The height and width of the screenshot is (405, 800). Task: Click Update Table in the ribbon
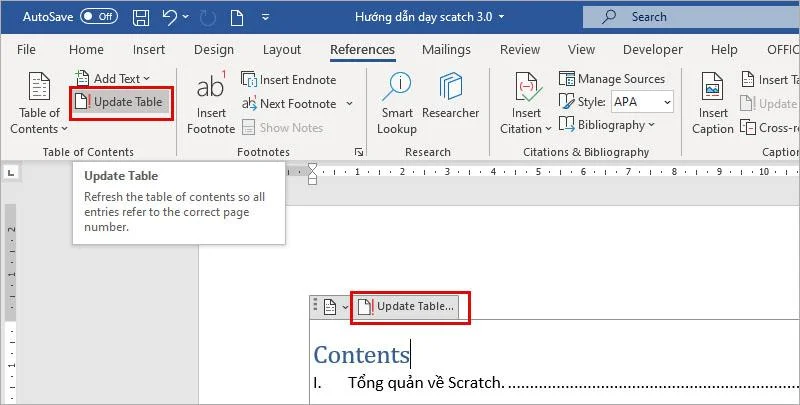(x=121, y=102)
